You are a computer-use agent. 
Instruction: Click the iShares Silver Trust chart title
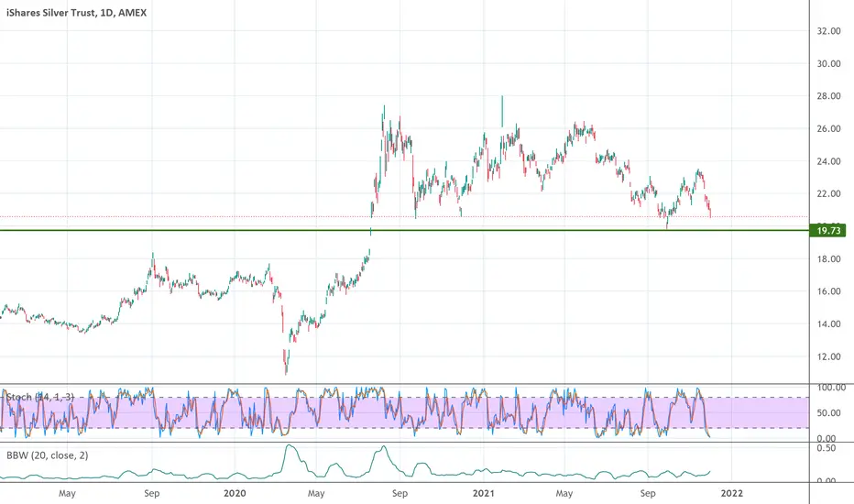76,13
